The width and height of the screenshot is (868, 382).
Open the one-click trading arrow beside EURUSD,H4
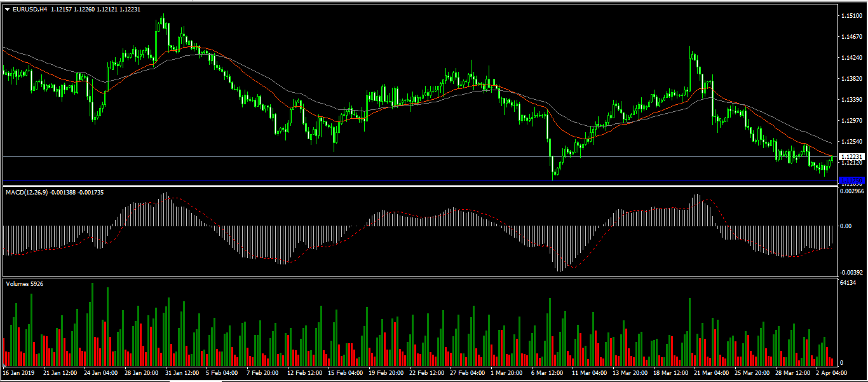pyautogui.click(x=7, y=9)
